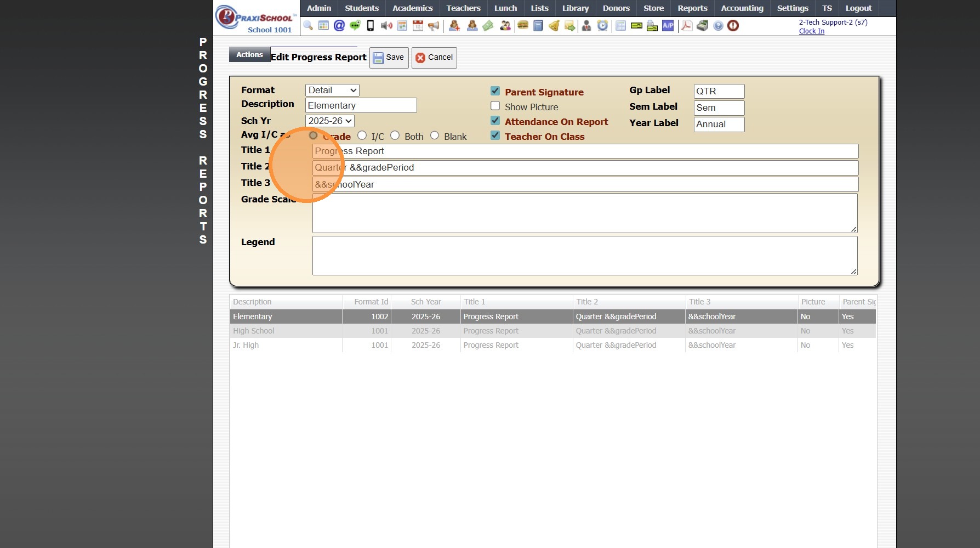
Task: Click the blue @ email icon
Action: (x=339, y=26)
